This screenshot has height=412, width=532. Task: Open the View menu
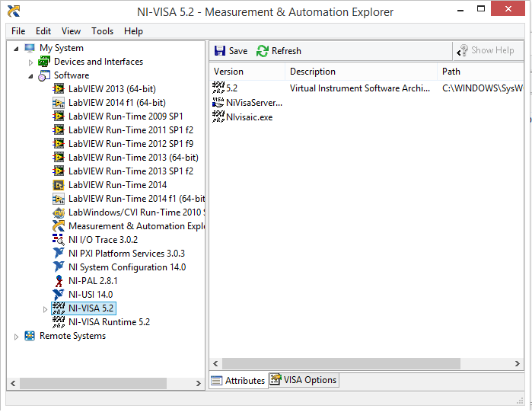[71, 31]
